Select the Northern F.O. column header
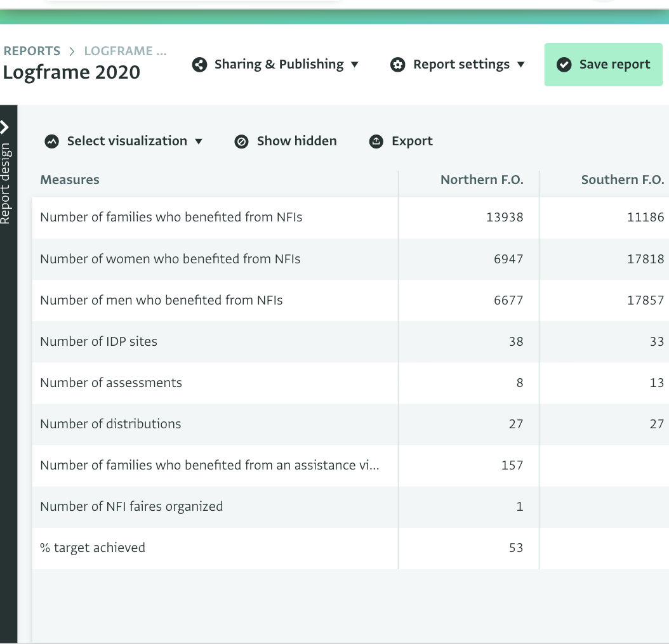 (x=482, y=180)
